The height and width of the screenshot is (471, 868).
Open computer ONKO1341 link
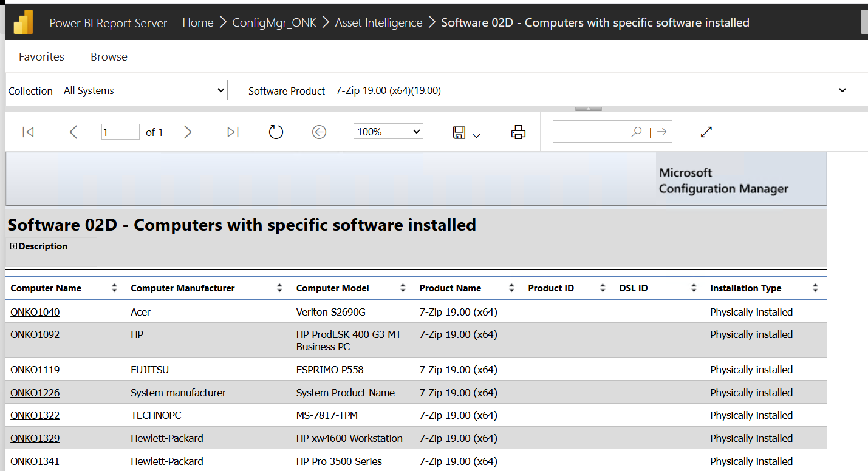(35, 461)
